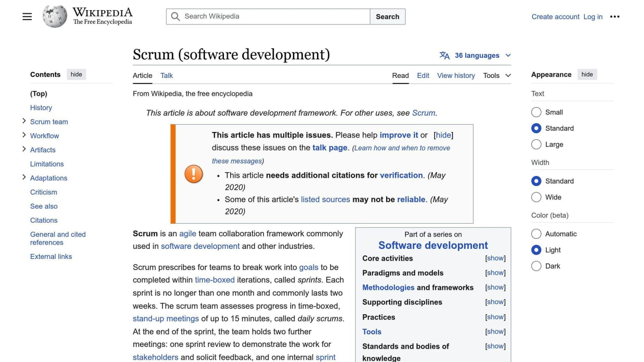This screenshot has height=362, width=644.
Task: Open the Software development series title link
Action: (433, 245)
